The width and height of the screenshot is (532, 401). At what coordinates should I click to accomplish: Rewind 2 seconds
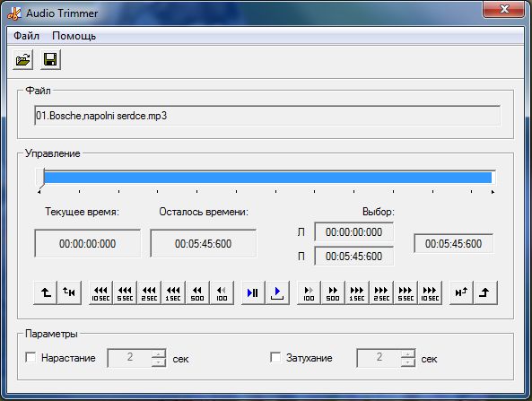coord(149,292)
